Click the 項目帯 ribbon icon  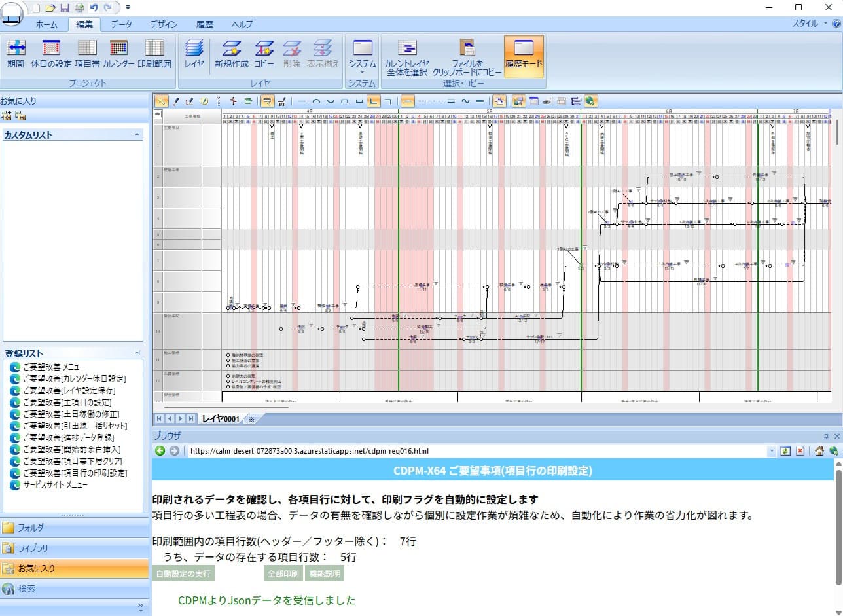point(87,54)
